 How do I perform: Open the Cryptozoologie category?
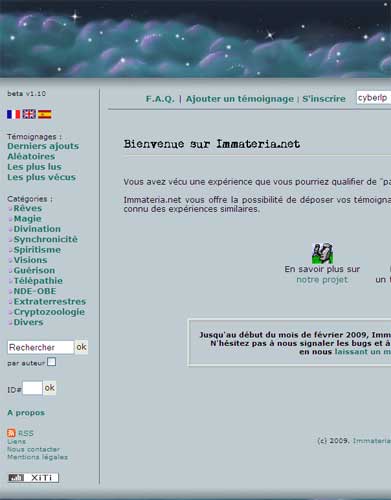coord(49,312)
